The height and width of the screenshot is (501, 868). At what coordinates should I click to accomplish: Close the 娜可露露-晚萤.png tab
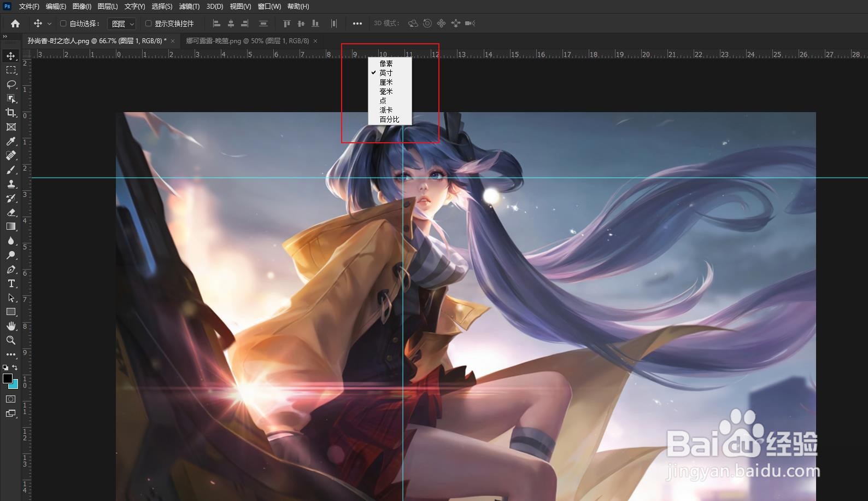coord(315,41)
